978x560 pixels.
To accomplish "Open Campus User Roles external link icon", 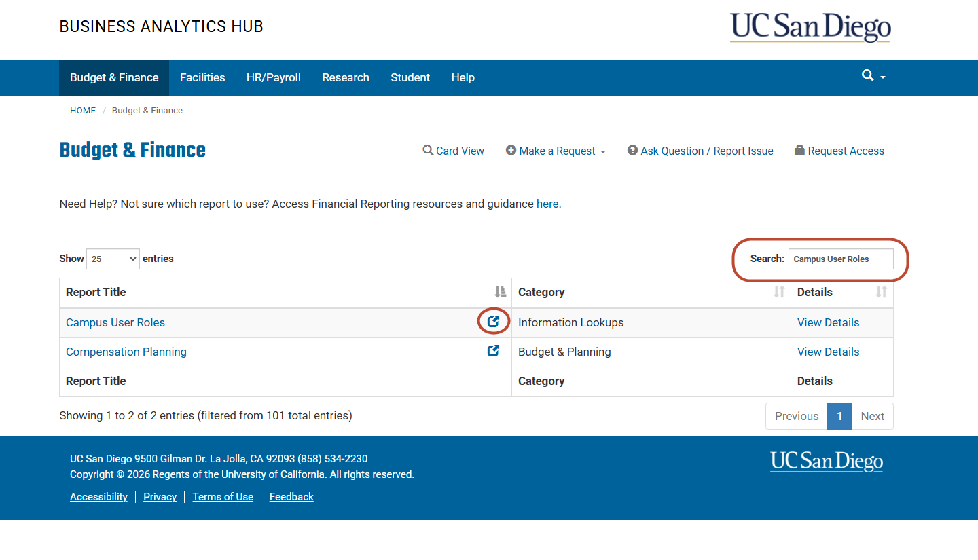I will coord(494,322).
